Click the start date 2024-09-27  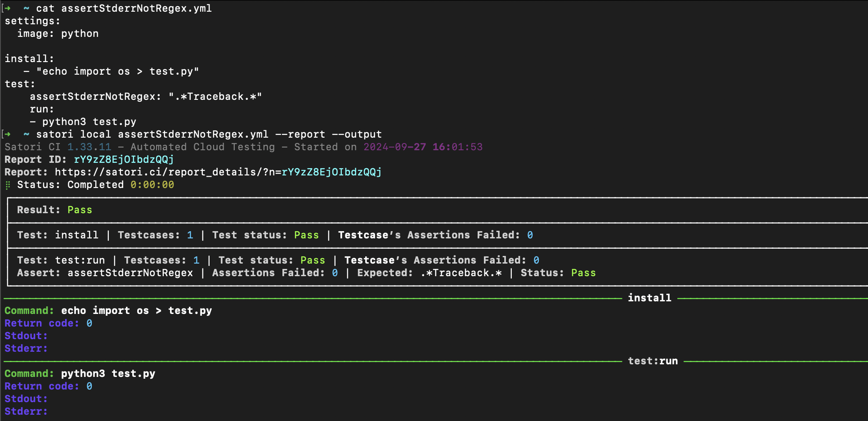pos(394,147)
